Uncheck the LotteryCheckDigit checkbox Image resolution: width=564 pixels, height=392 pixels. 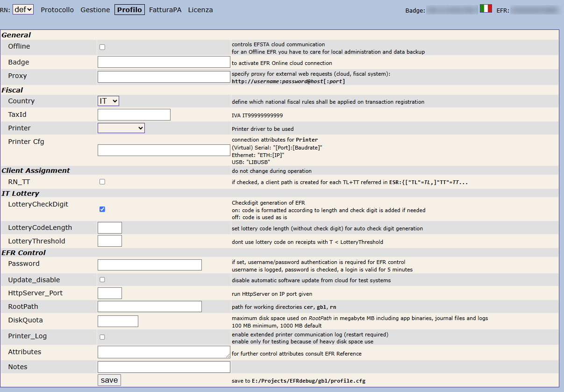tap(102, 209)
